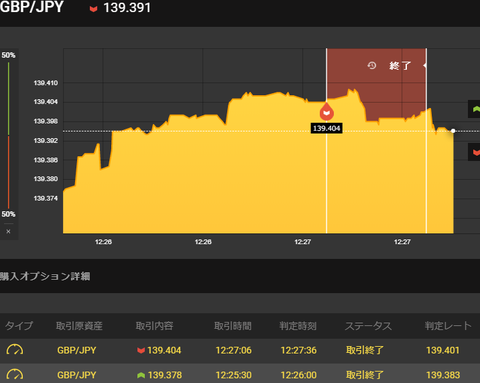The height and width of the screenshot is (383, 480).
Task: Click the 購入オプション詳細 section header
Action: pos(45,276)
